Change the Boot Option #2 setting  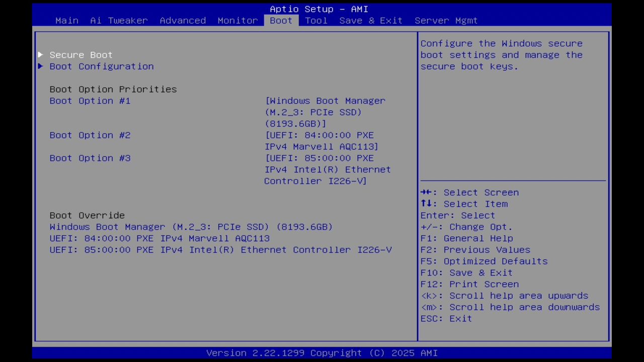click(x=90, y=135)
